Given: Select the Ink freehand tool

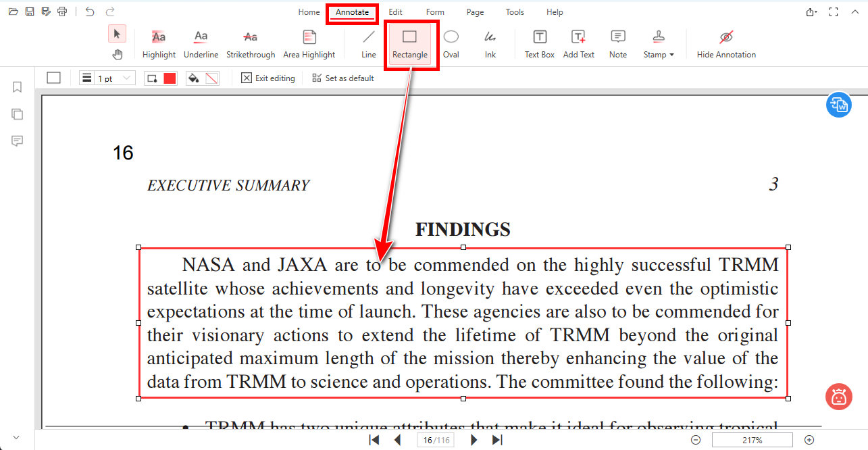Looking at the screenshot, I should pos(490,45).
